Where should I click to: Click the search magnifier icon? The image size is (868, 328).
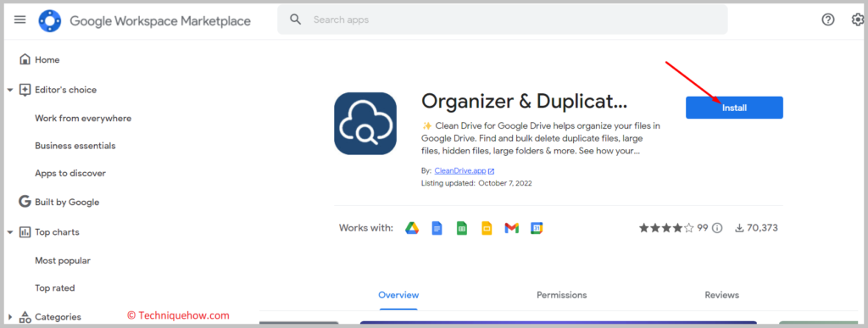click(296, 19)
